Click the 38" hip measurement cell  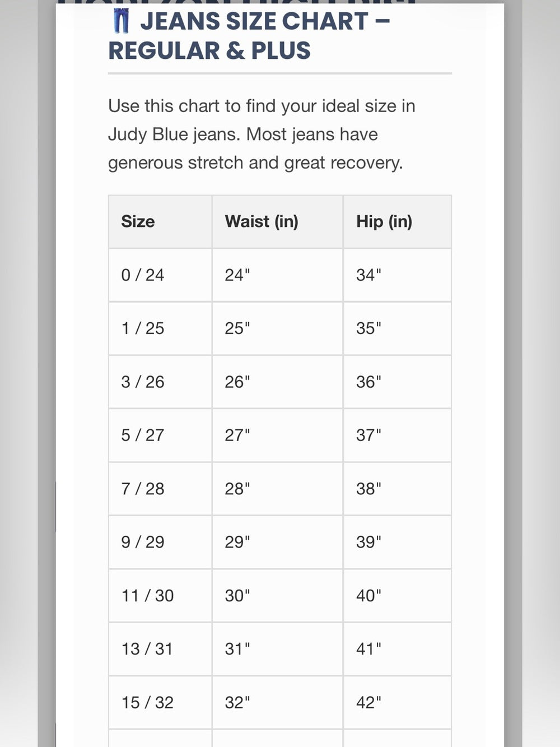[397, 489]
